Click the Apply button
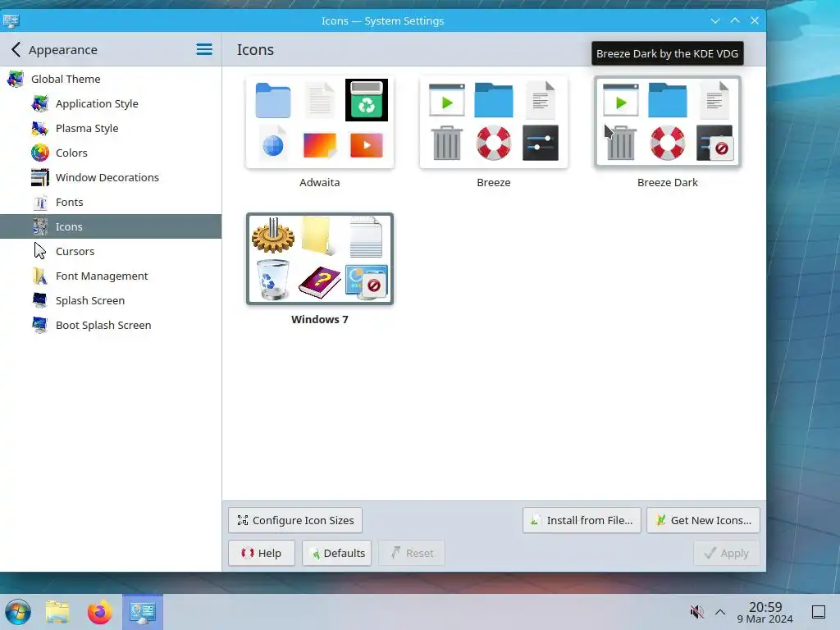This screenshot has height=630, width=840. pyautogui.click(x=727, y=553)
